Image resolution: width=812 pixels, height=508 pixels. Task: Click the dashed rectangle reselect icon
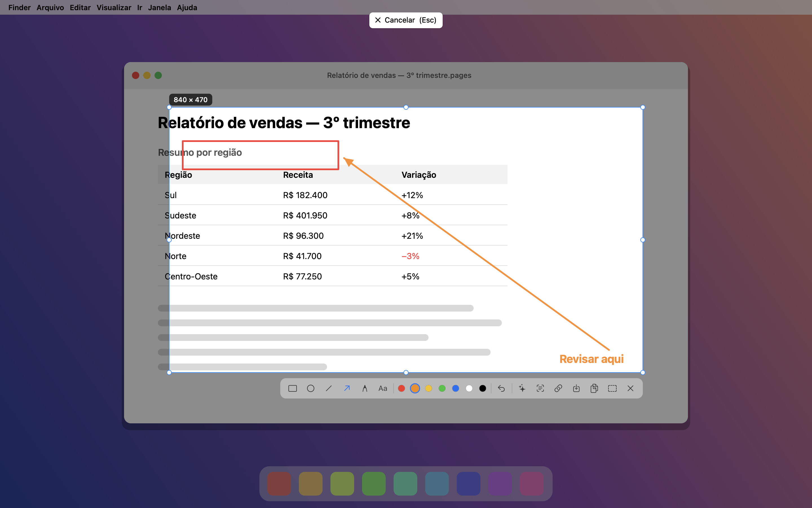[x=612, y=388]
